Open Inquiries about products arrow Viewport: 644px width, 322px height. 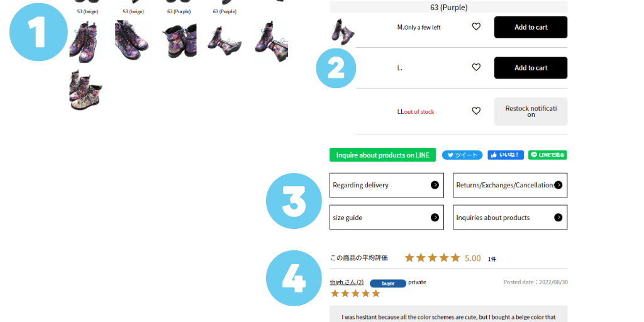558,217
